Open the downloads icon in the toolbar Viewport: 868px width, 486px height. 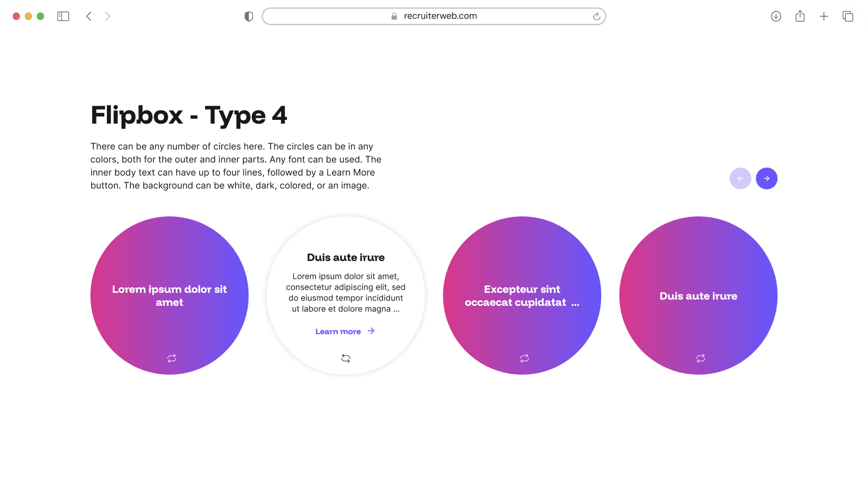pyautogui.click(x=776, y=16)
